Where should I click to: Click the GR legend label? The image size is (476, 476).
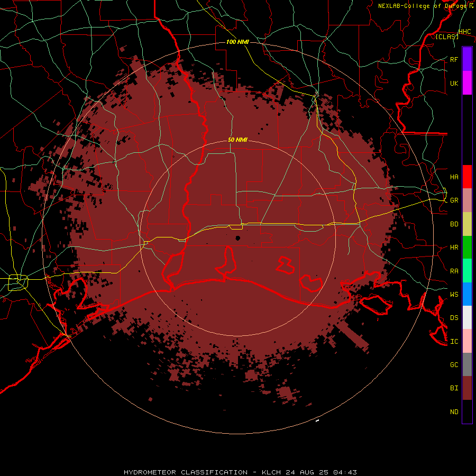pos(454,200)
